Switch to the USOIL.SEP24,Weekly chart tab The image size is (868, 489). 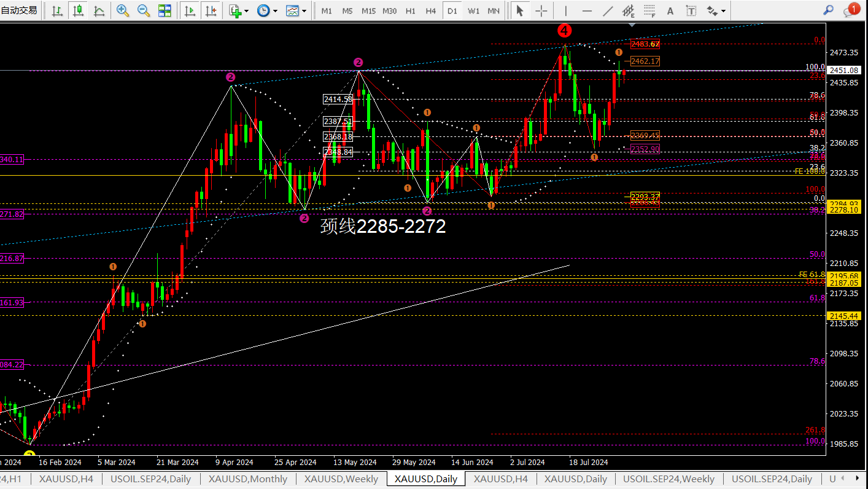point(668,479)
